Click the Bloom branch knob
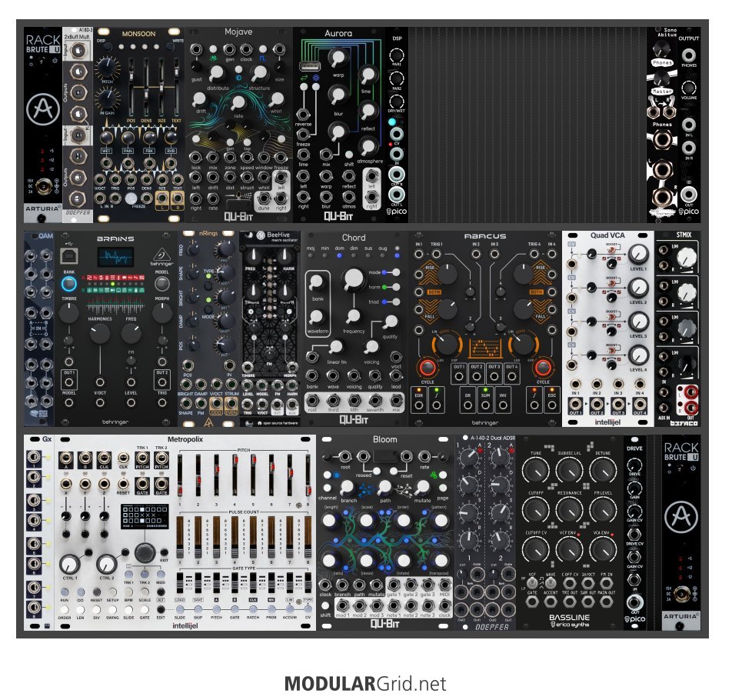 [x=347, y=488]
